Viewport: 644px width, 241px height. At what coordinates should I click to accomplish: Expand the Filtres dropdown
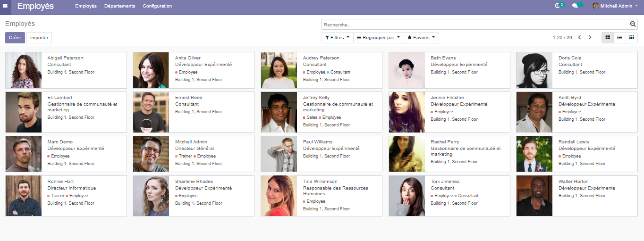(337, 38)
